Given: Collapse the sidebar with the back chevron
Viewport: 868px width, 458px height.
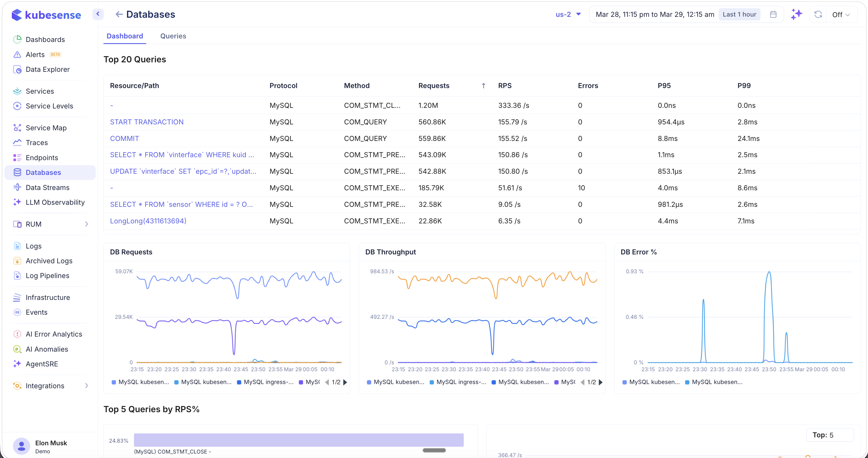Looking at the screenshot, I should coord(98,14).
